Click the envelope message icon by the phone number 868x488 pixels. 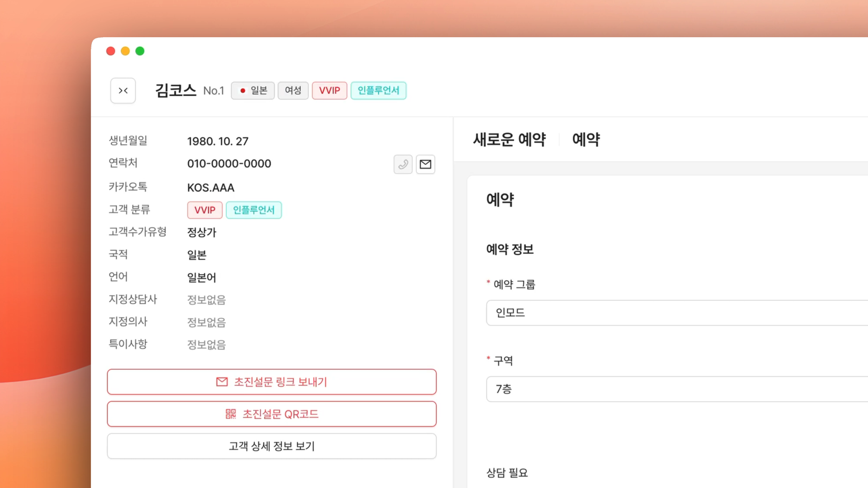click(x=425, y=164)
